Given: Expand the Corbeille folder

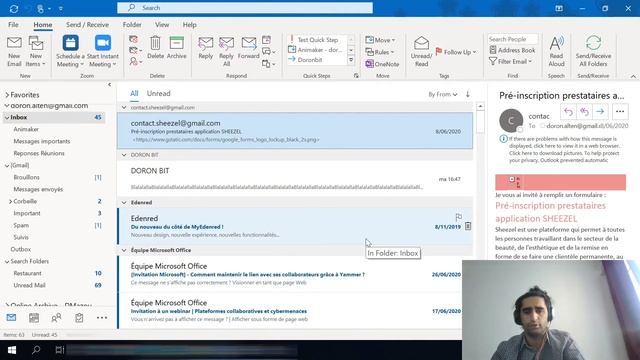Looking at the screenshot, I should [x=10, y=201].
